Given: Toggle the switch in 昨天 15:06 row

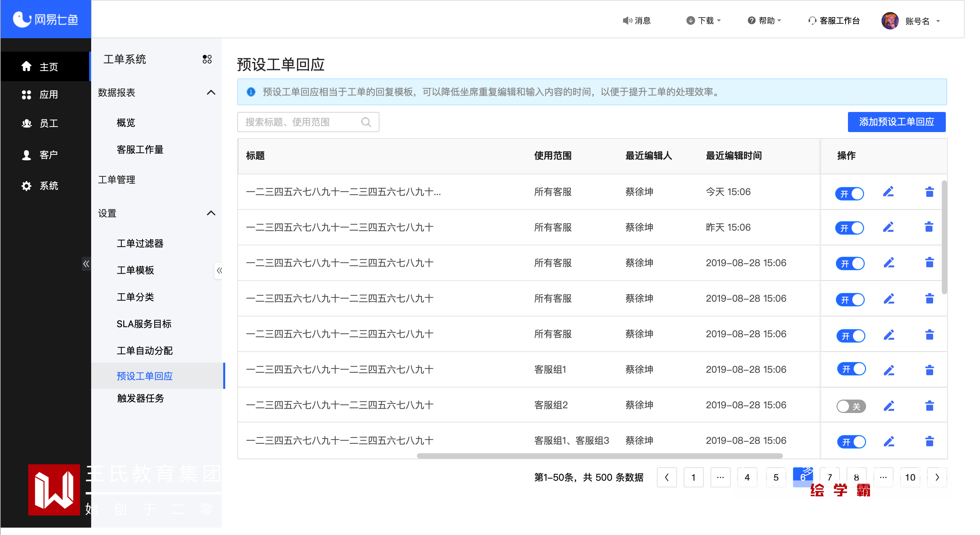Looking at the screenshot, I should (x=849, y=228).
